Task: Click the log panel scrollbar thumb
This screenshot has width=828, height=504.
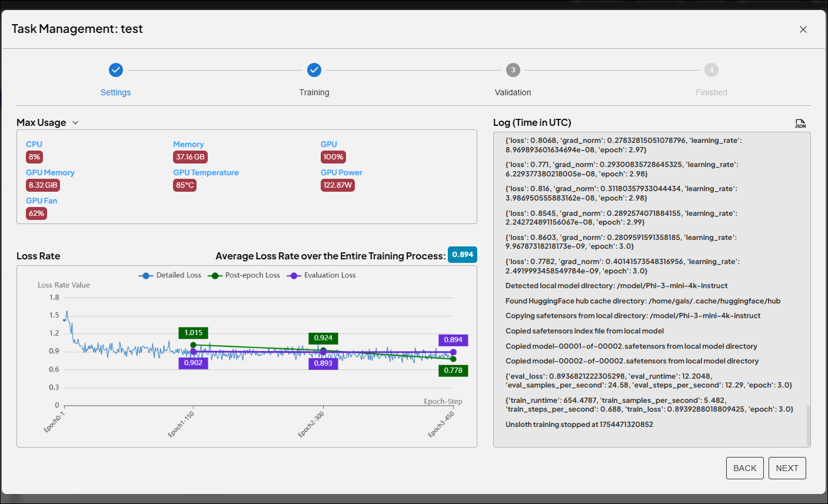Action: [x=808, y=425]
